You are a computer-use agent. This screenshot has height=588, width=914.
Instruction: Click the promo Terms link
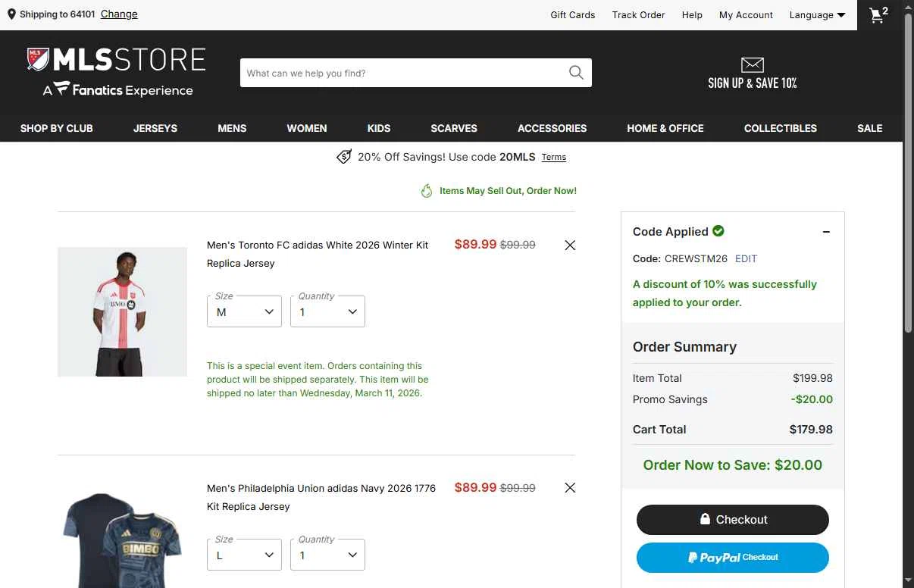click(x=554, y=157)
